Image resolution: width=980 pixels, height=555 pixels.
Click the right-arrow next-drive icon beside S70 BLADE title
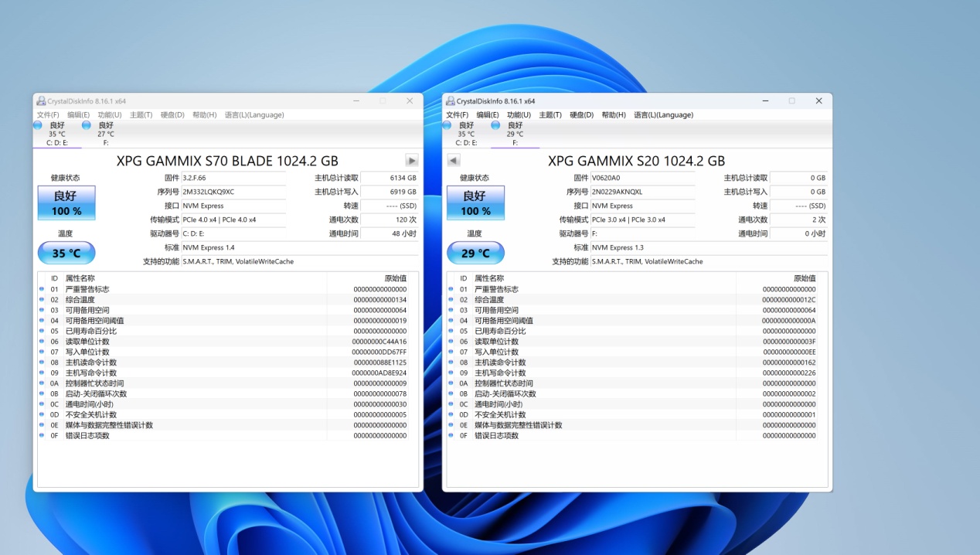coord(411,160)
